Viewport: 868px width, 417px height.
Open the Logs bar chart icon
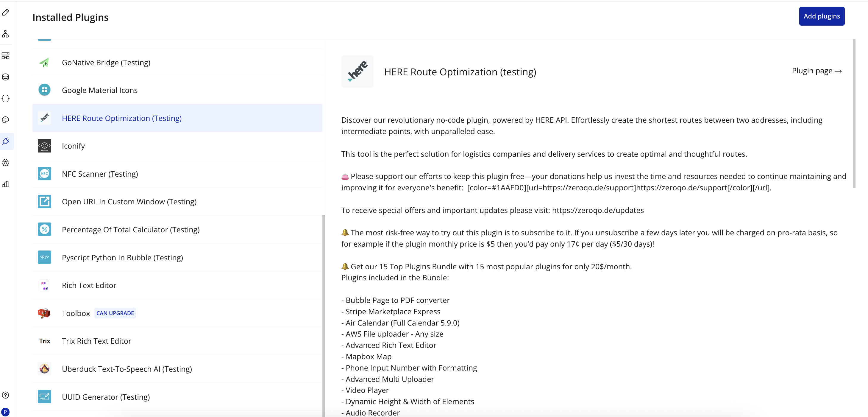tap(6, 184)
